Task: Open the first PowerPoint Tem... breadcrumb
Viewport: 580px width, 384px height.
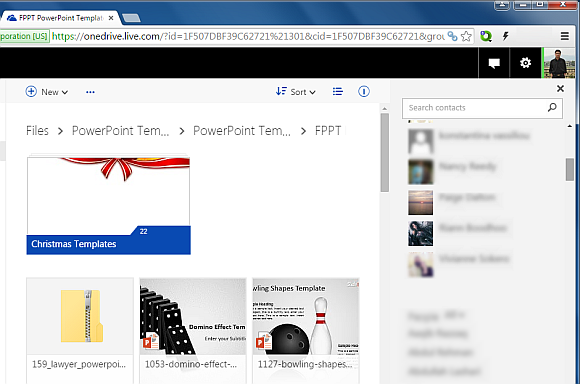Action: tap(120, 131)
